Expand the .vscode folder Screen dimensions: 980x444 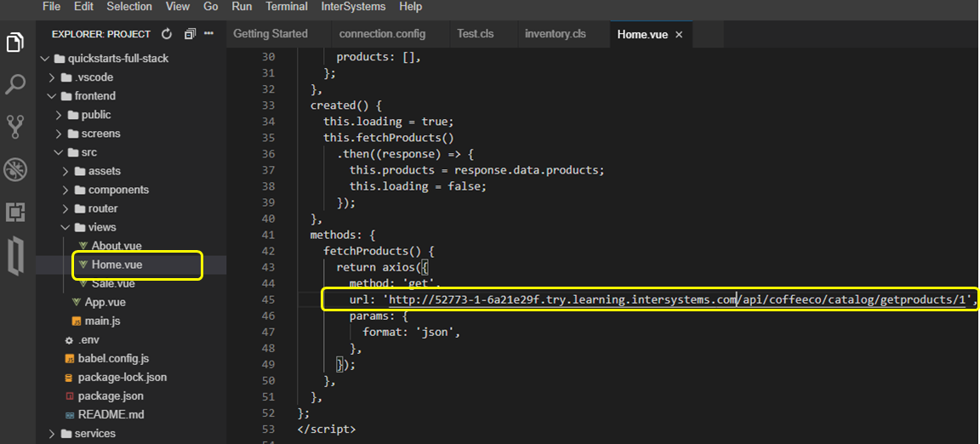(51, 77)
